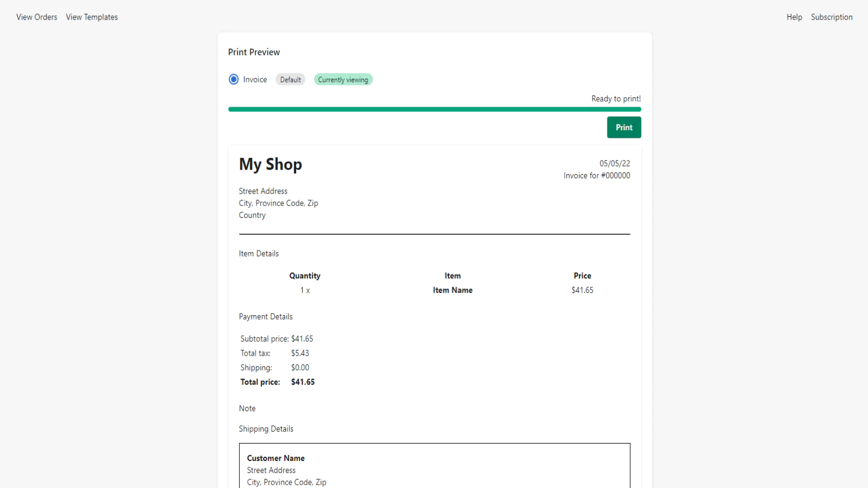Open the Subscription page
The width and height of the screenshot is (868, 488).
click(x=832, y=17)
